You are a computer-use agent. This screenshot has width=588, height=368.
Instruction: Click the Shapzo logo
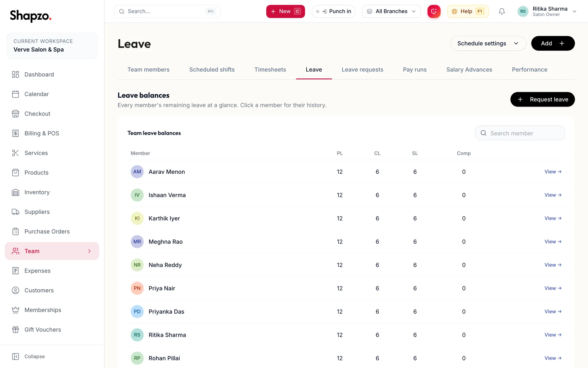(31, 16)
